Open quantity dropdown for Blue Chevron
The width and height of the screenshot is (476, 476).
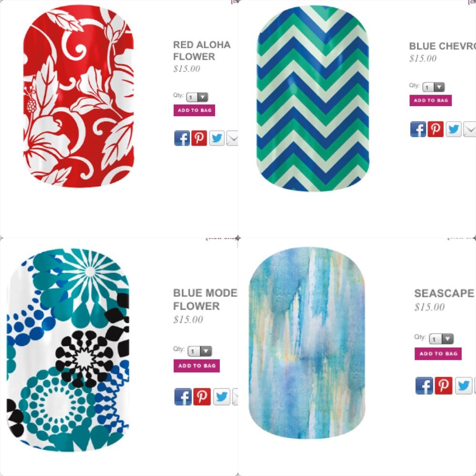point(434,87)
